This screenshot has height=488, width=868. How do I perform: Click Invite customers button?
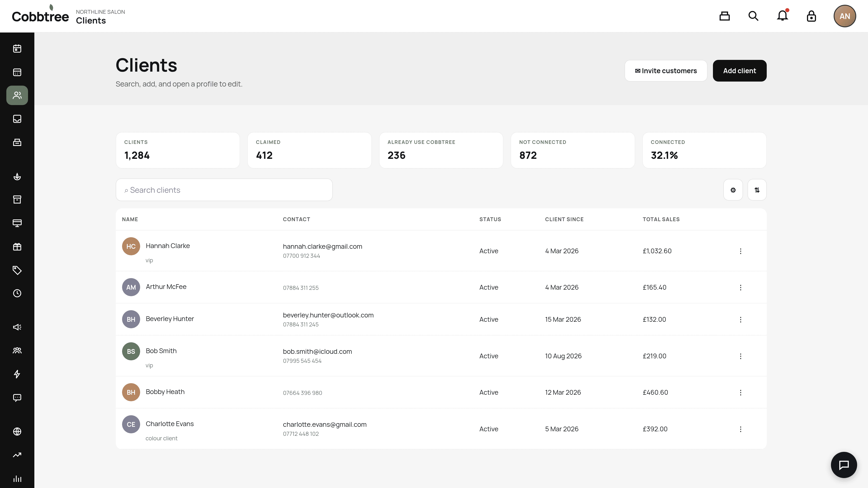666,71
